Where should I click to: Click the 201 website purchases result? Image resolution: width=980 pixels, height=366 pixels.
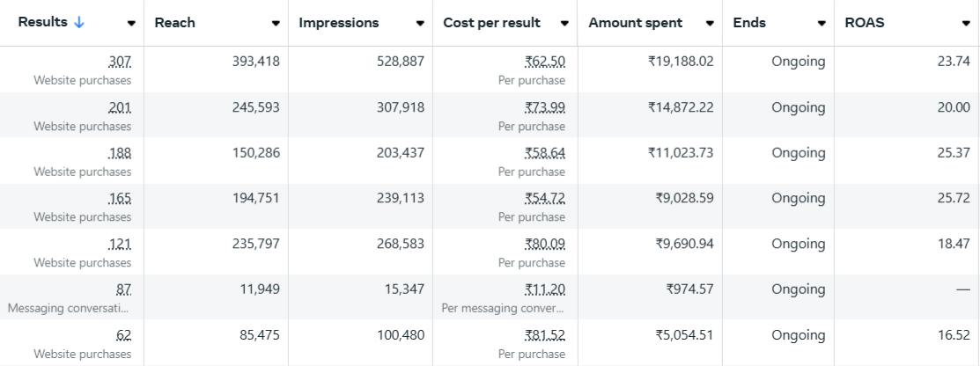[x=120, y=107]
